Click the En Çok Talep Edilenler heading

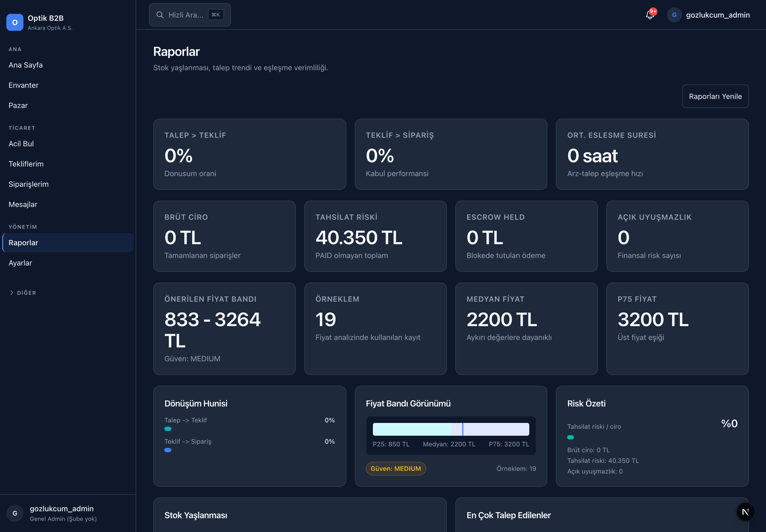[x=509, y=515]
